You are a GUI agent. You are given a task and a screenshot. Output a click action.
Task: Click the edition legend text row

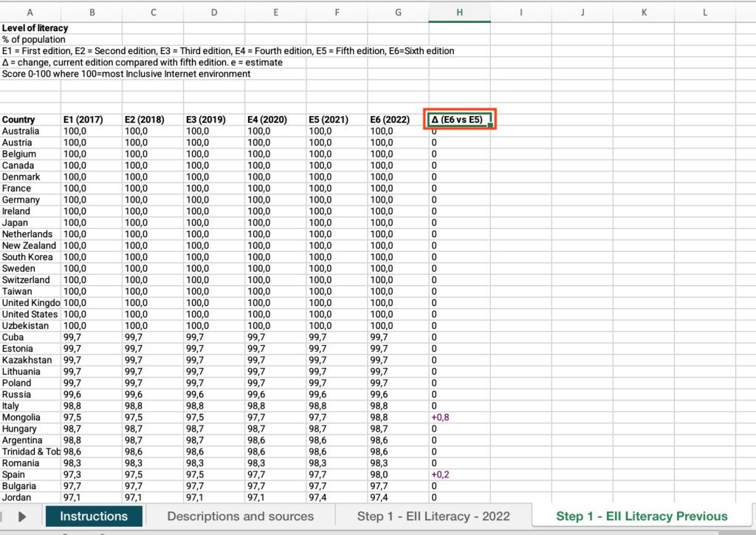(228, 51)
